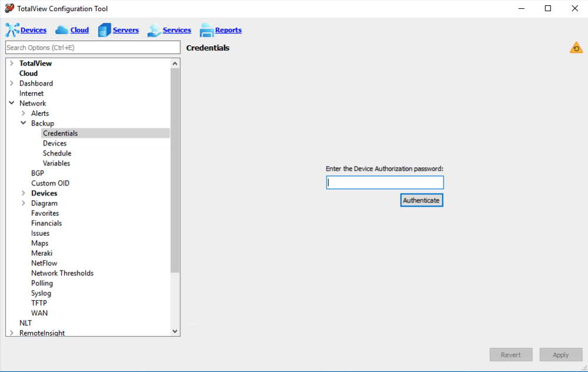The width and height of the screenshot is (588, 372).
Task: Open the Servers link
Action: tap(126, 30)
